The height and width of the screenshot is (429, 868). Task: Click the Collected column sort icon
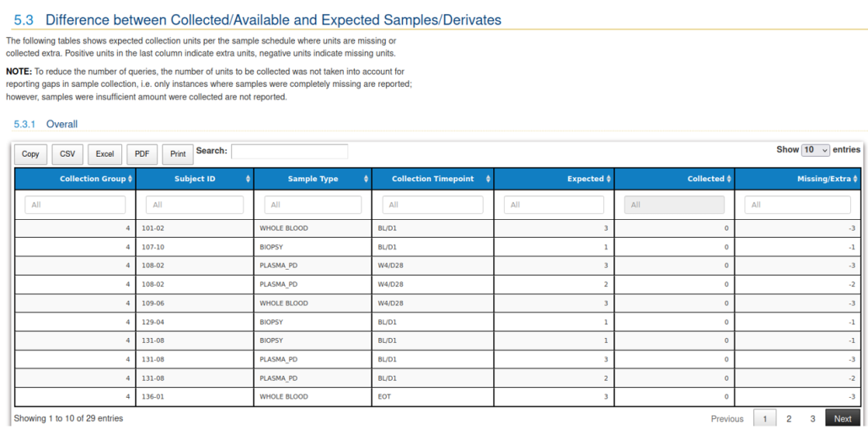point(729,179)
